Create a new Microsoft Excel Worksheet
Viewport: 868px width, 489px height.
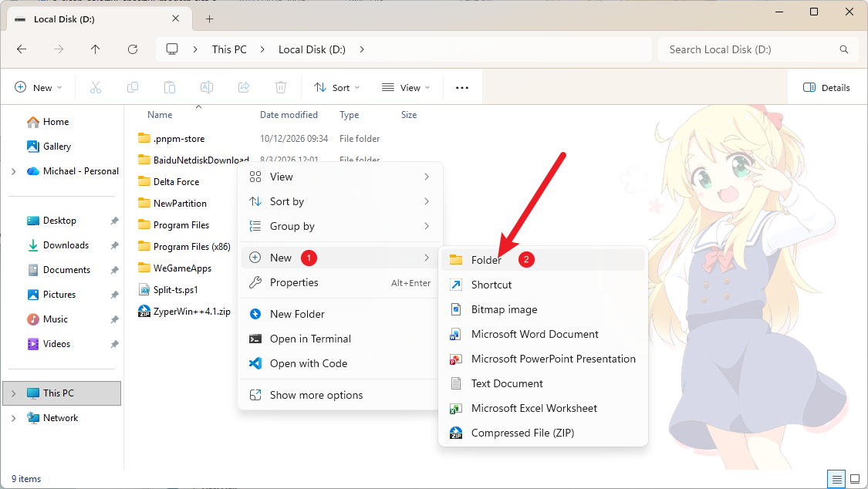tap(543, 408)
